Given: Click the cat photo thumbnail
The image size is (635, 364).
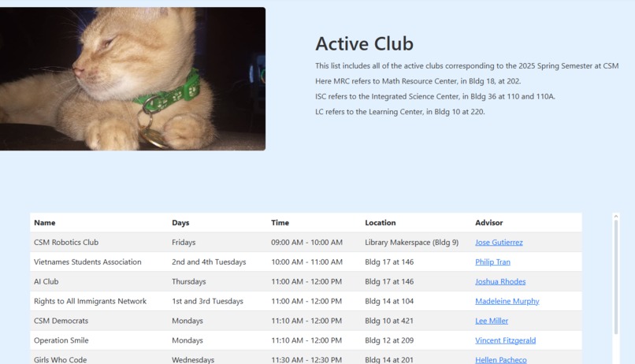Looking at the screenshot, I should coord(132,79).
